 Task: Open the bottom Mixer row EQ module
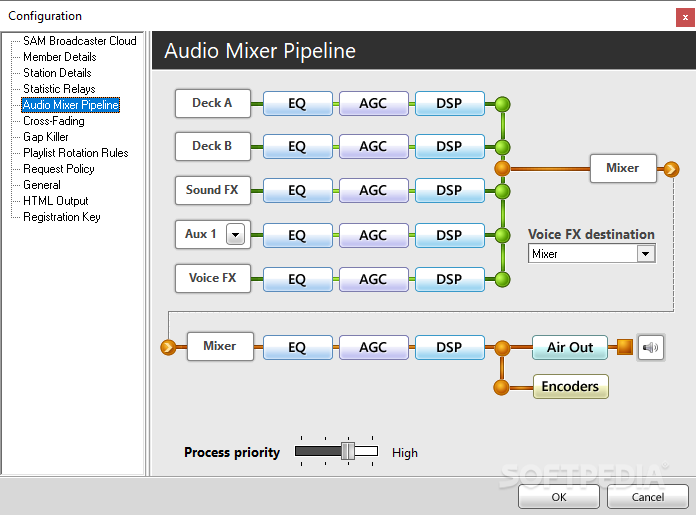(297, 347)
